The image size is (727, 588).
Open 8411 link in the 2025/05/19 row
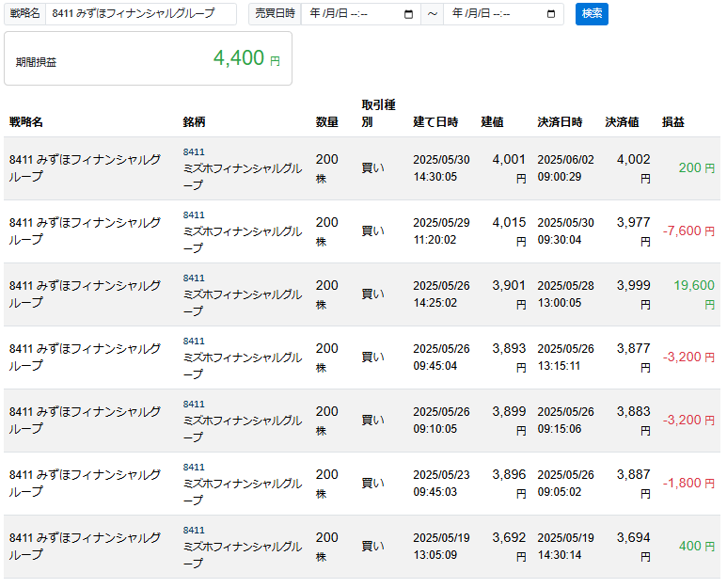pyautogui.click(x=194, y=531)
